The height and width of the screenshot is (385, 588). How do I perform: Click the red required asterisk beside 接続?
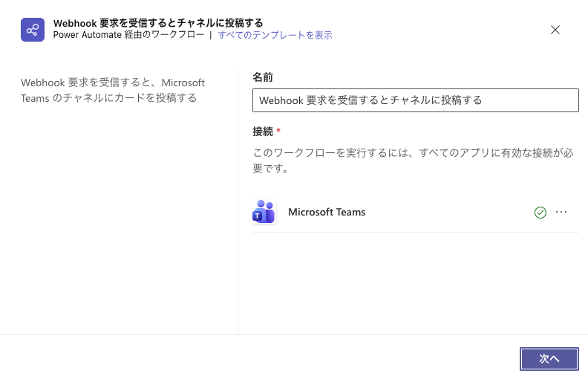coord(278,131)
